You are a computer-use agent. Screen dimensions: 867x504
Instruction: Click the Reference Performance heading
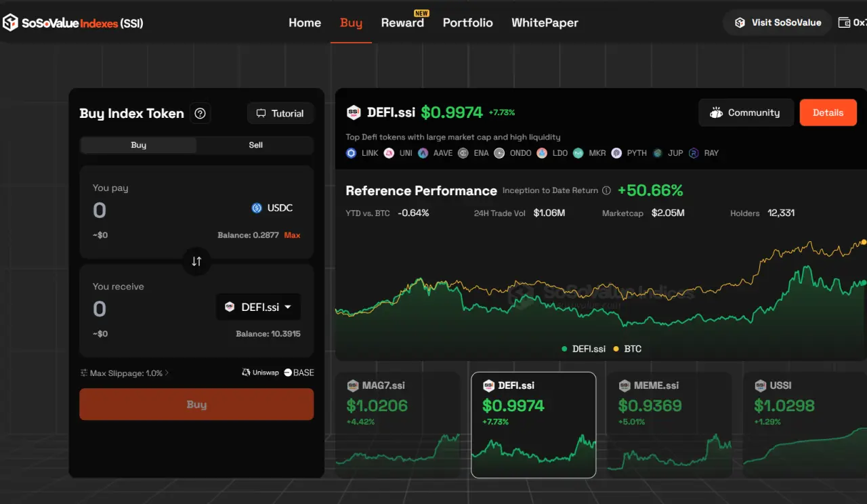coord(421,191)
